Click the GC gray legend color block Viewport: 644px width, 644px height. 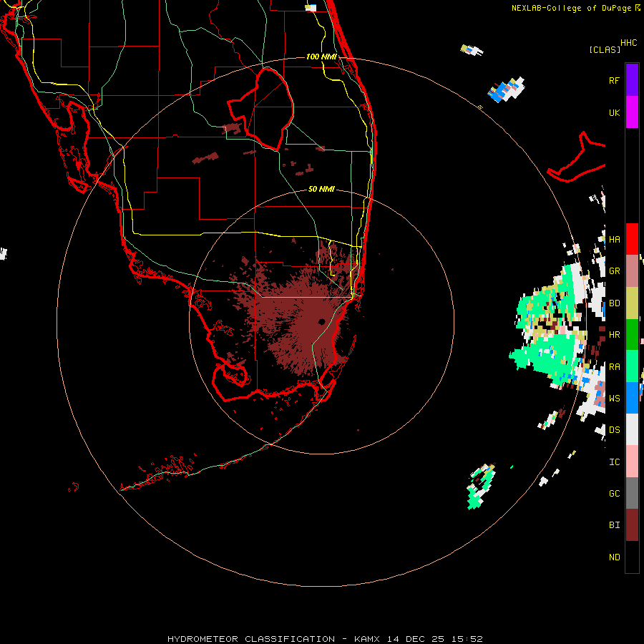point(632,493)
